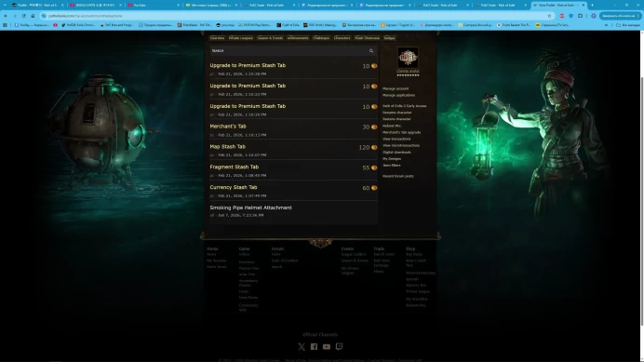Image resolution: width=644 pixels, height=362 pixels.
Task: Reload the page with the refresh icon
Action: pos(24,16)
